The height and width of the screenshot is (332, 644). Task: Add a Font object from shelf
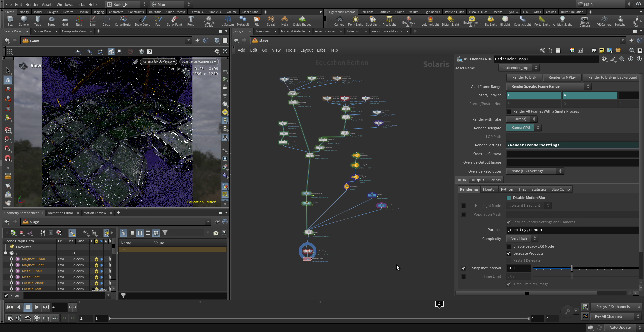191,21
